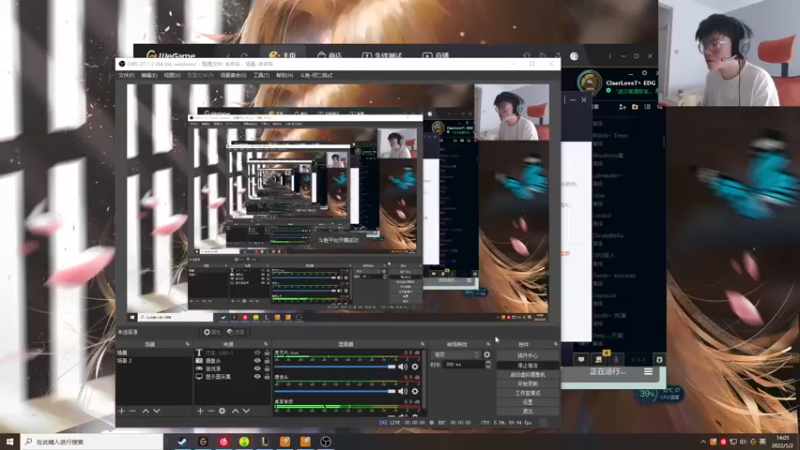
Task: Pop out the Sources dock panel
Action: point(266,344)
